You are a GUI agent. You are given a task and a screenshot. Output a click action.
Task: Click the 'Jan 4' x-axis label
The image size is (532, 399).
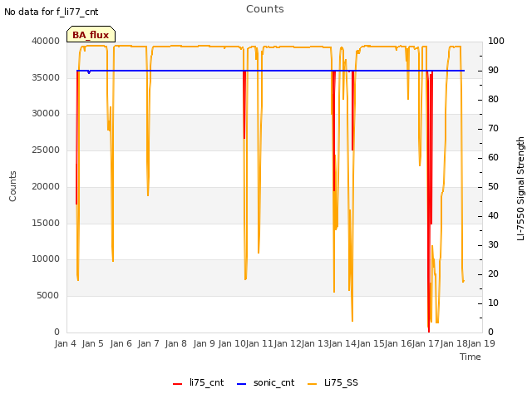click(x=65, y=343)
